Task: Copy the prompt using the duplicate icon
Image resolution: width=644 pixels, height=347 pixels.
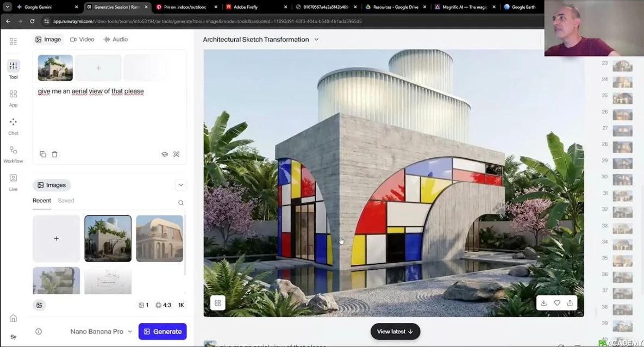Action: [x=43, y=154]
